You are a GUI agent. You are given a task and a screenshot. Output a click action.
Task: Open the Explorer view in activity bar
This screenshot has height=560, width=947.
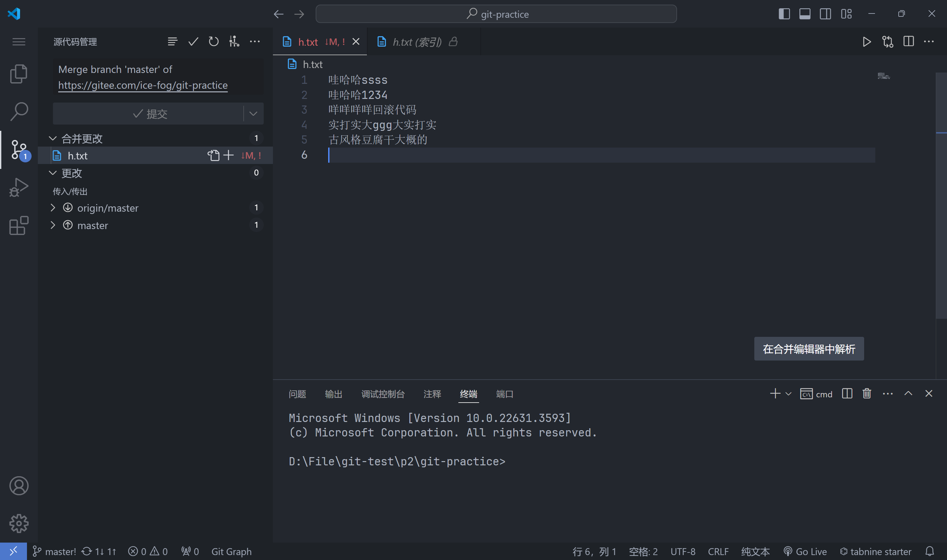tap(18, 74)
